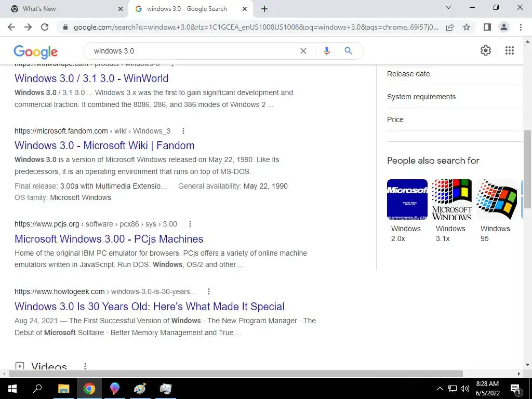Open the Windows Start menu
The width and height of the screenshot is (532, 399).
[x=12, y=389]
